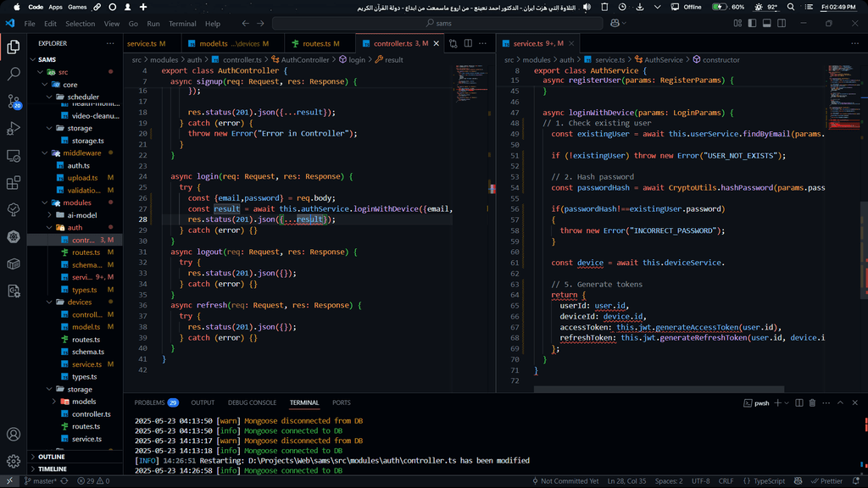Open notifications bell in status bar
Viewport: 868px width, 488px height.
(856, 481)
